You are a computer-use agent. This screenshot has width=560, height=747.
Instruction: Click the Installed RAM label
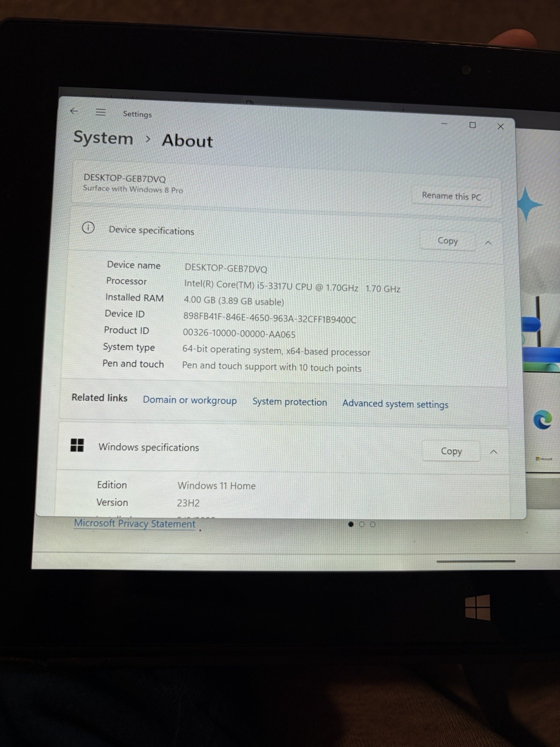pyautogui.click(x=134, y=297)
